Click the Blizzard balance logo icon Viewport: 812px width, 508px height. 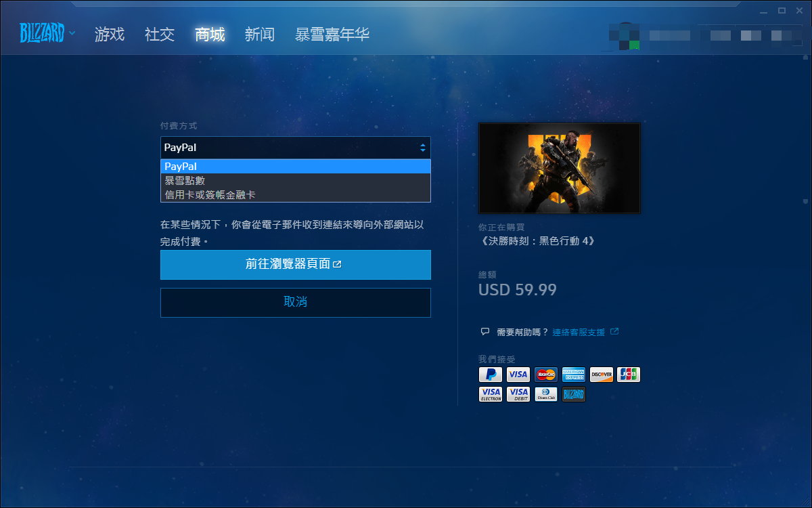574,394
